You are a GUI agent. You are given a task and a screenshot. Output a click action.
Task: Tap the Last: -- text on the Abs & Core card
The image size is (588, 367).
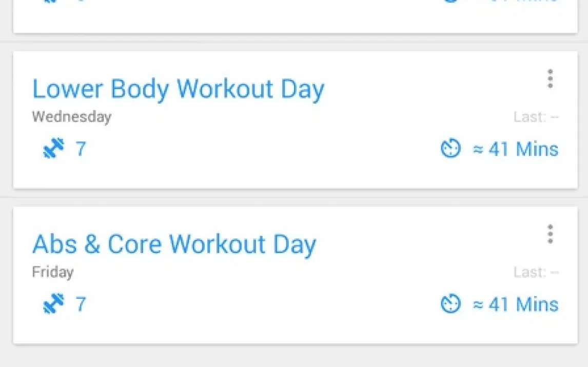click(x=536, y=272)
